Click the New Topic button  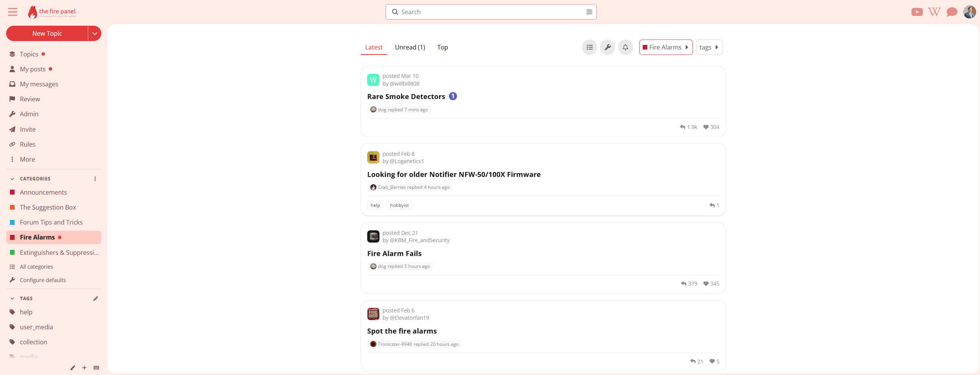(47, 33)
